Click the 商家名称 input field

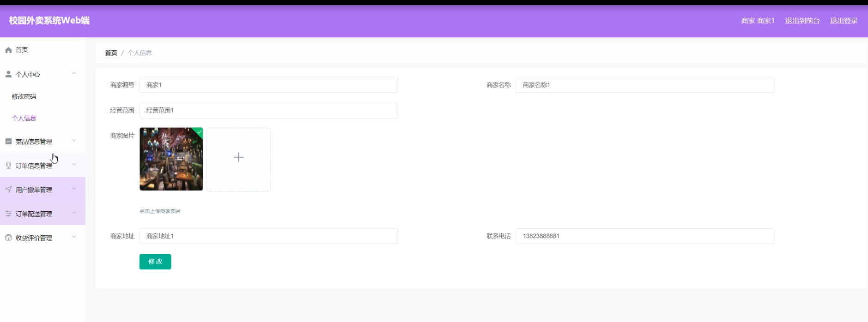point(645,85)
